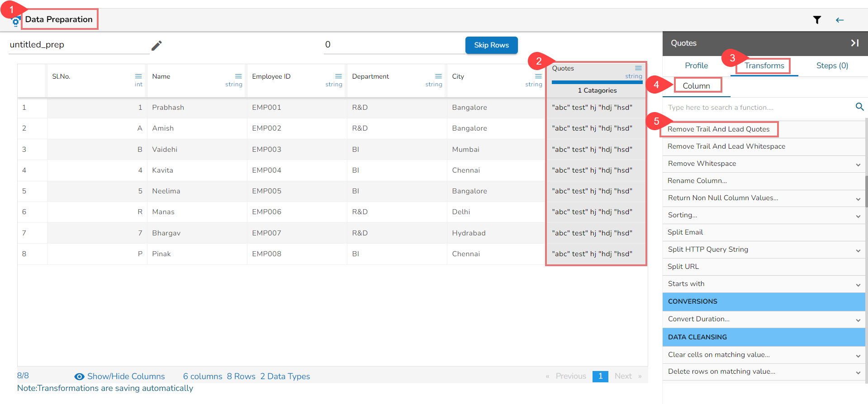Select page 1 in pagination
The width and height of the screenshot is (868, 404).
coord(600,376)
